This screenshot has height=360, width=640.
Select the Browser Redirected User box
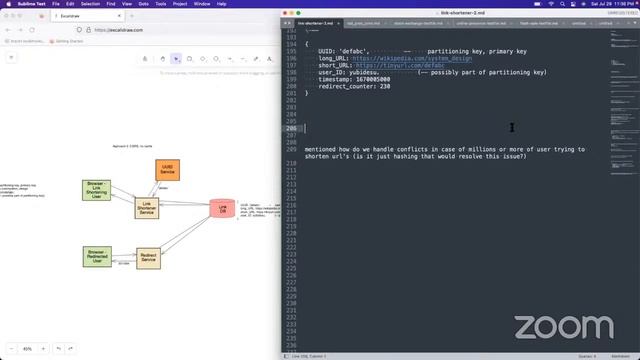pyautogui.click(x=97, y=257)
